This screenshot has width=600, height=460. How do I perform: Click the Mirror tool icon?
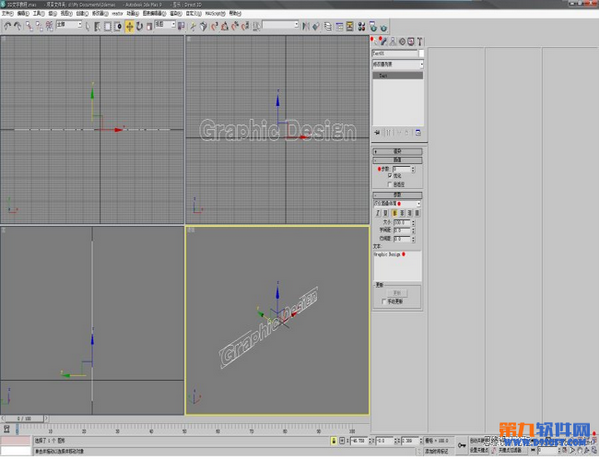306,26
